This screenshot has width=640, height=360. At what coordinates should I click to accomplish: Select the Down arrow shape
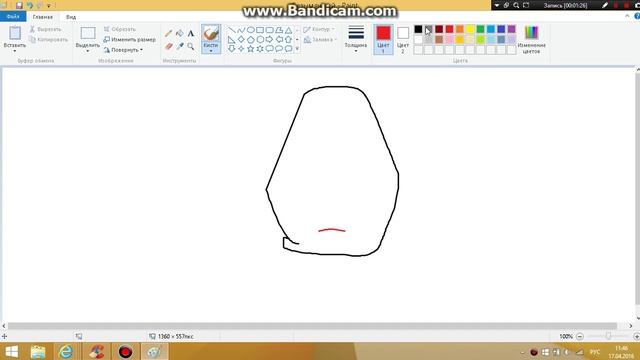tap(231, 49)
